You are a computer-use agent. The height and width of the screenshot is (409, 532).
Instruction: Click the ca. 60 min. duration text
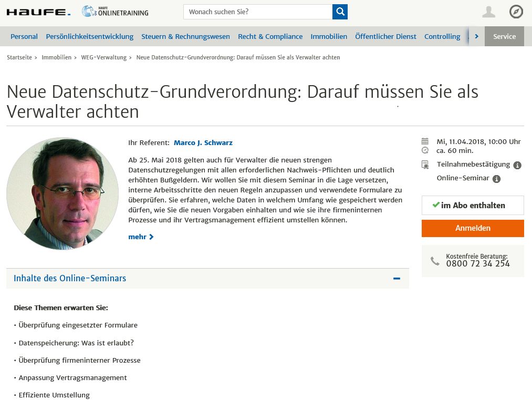pyautogui.click(x=455, y=150)
